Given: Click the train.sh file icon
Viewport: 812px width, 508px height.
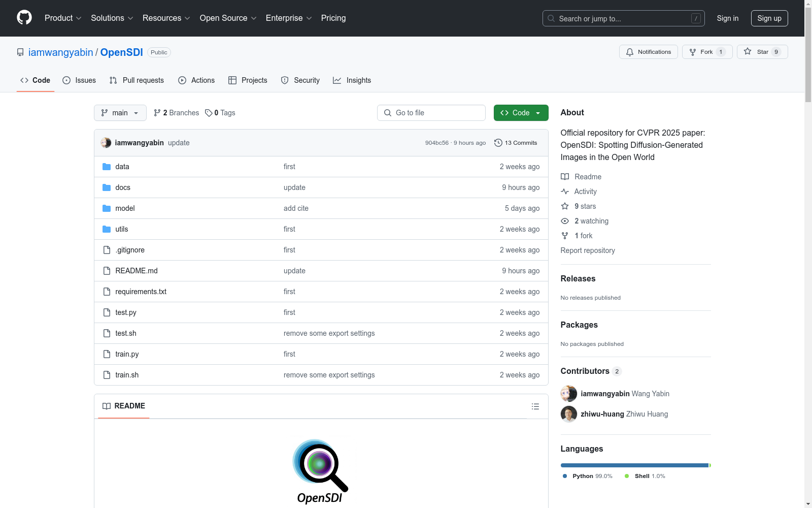Looking at the screenshot, I should pyautogui.click(x=107, y=375).
